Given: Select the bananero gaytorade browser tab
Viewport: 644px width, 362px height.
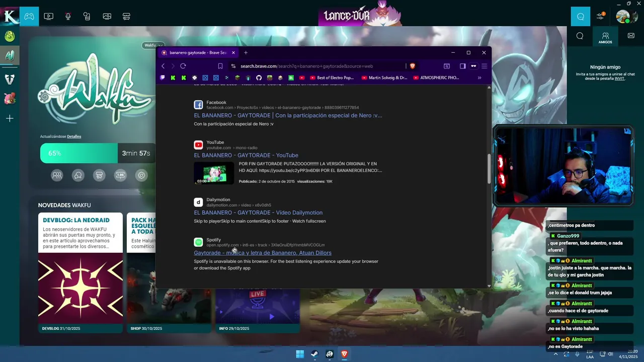Looking at the screenshot, I should click(198, 52).
